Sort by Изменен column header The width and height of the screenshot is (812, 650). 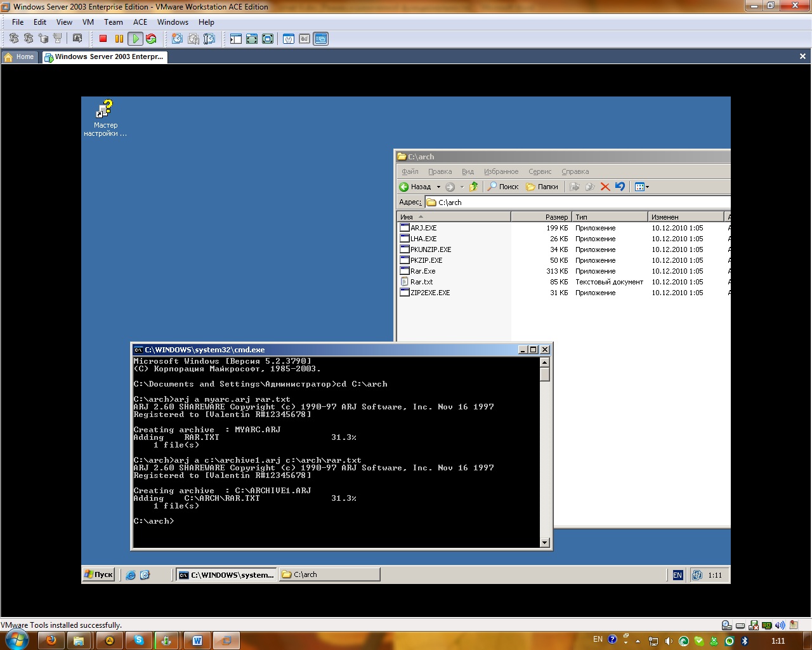(x=686, y=217)
